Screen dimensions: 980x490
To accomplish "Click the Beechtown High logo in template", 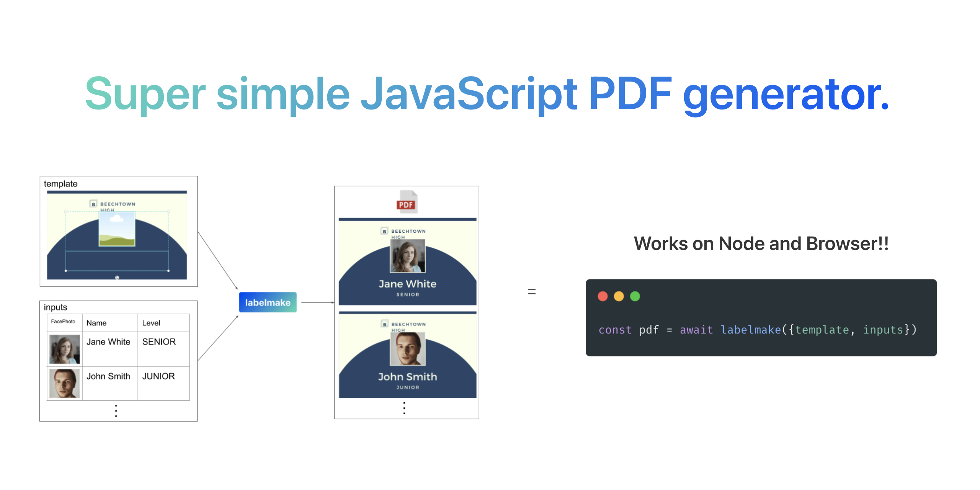I will coord(93,204).
